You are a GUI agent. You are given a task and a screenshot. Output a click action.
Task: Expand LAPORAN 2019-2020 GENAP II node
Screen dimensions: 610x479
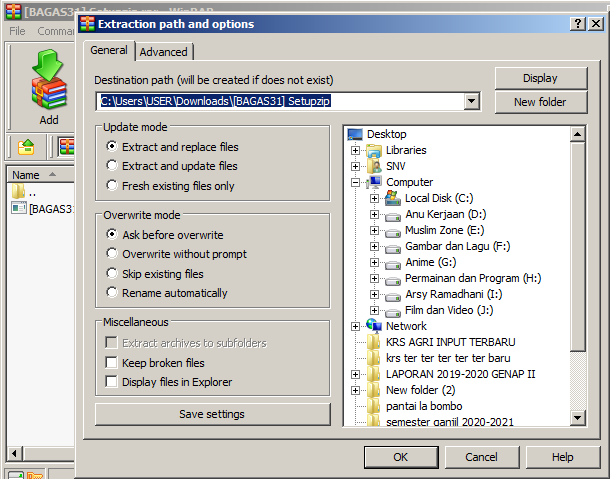click(355, 374)
